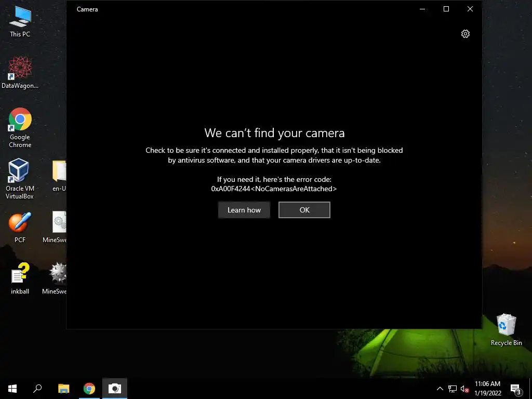The image size is (532, 399).
Task: Click the 'We can't find your camera' heading
Action: pos(274,133)
